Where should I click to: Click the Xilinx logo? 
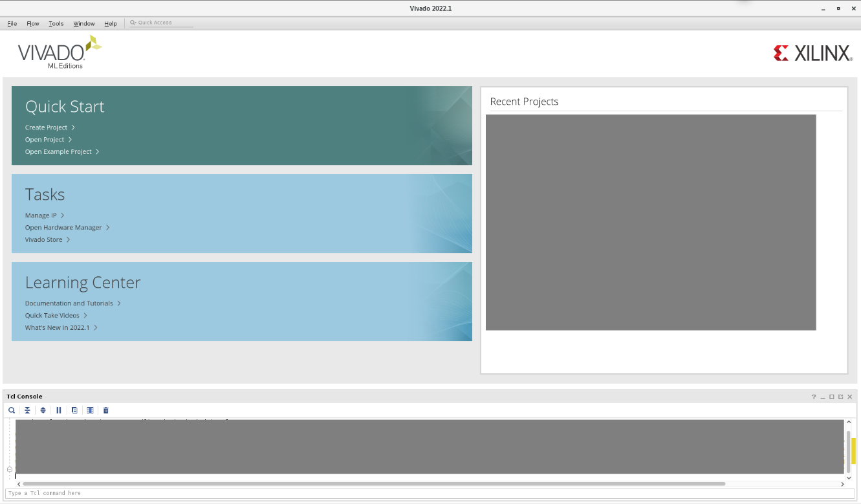[812, 53]
